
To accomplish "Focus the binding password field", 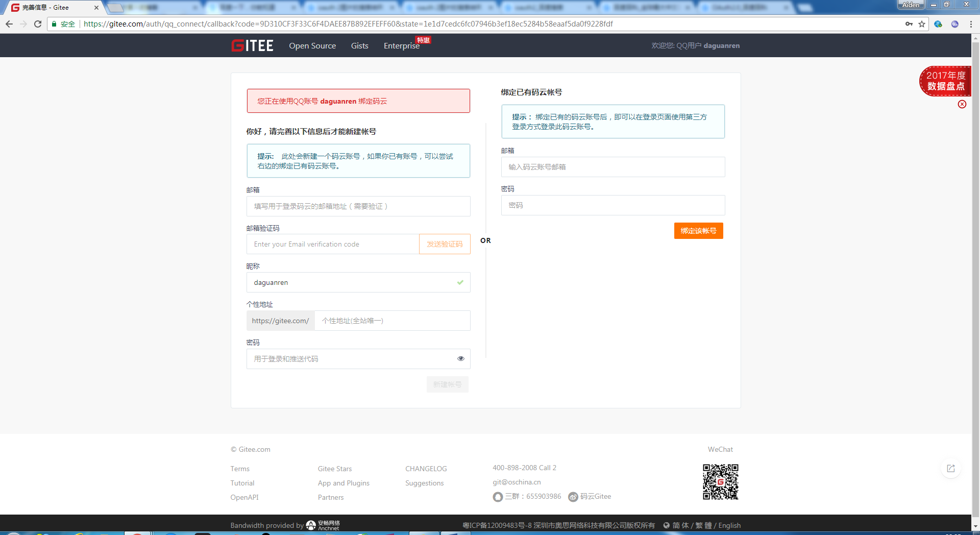I will pos(613,205).
